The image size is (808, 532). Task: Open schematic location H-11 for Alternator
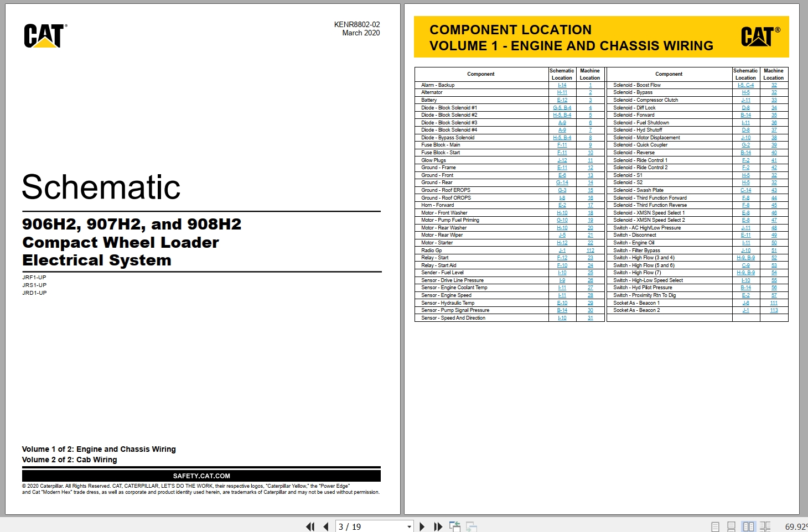[562, 92]
